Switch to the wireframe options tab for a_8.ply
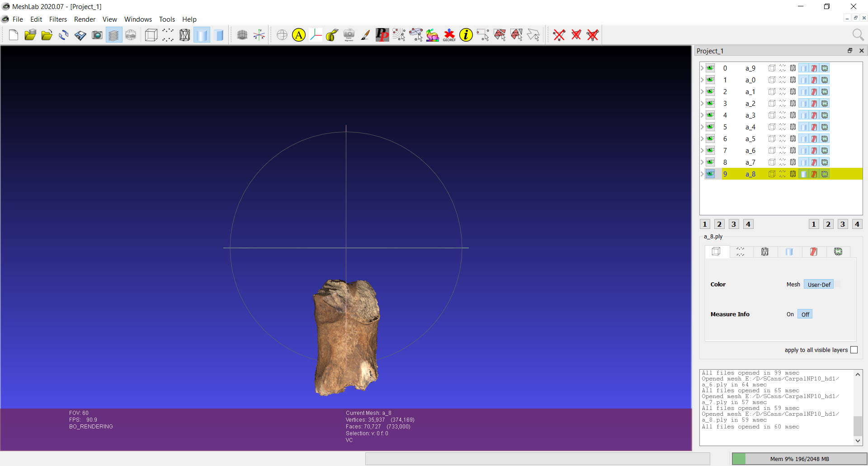 tap(765, 252)
